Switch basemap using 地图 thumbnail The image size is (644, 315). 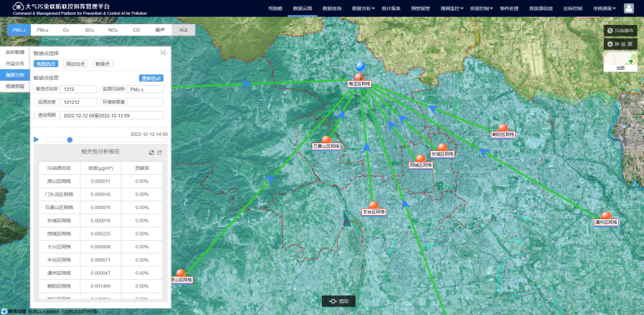(620, 62)
